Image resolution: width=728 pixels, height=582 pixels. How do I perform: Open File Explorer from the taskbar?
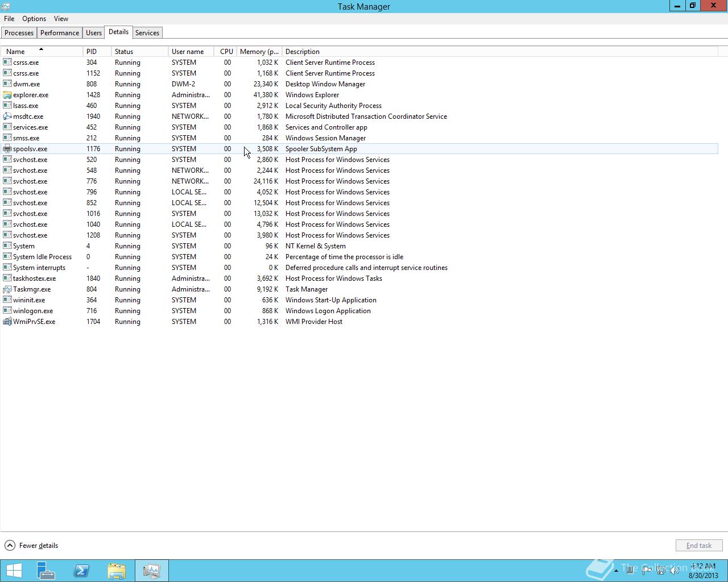pyautogui.click(x=117, y=571)
